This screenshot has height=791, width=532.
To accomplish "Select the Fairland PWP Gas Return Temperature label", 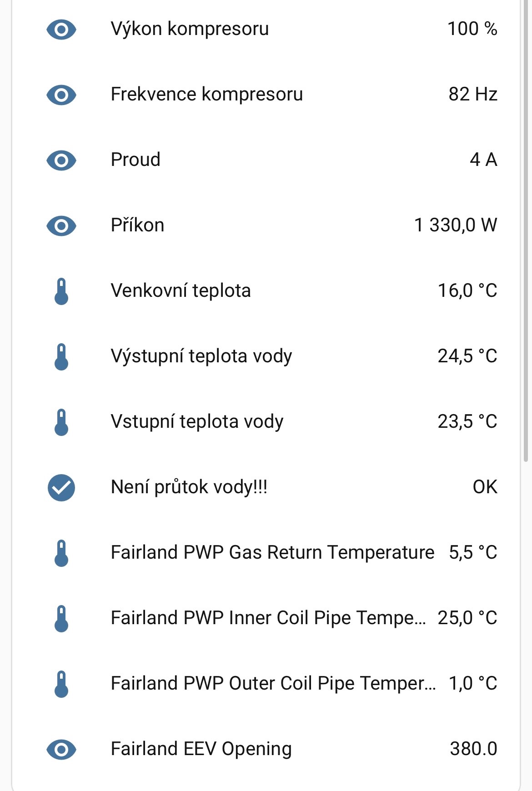I will [x=272, y=553].
